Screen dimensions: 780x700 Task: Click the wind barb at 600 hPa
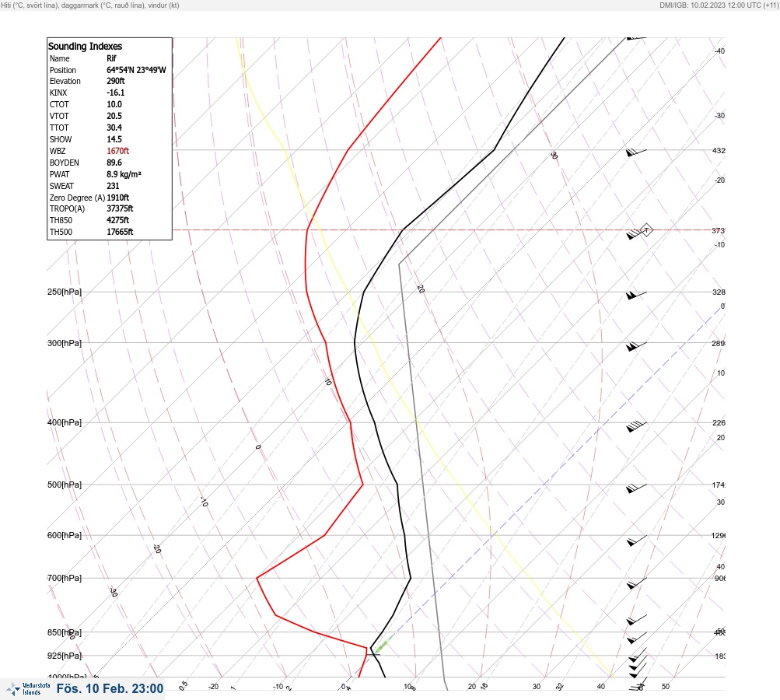tap(637, 541)
